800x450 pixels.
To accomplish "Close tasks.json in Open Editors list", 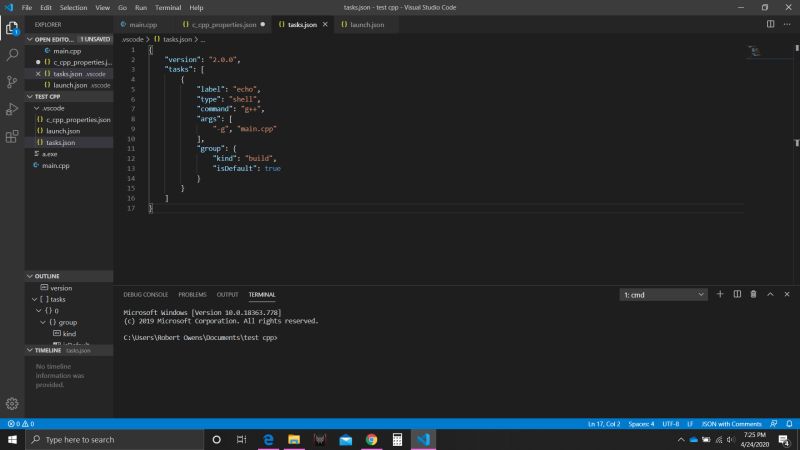I will tap(38, 74).
